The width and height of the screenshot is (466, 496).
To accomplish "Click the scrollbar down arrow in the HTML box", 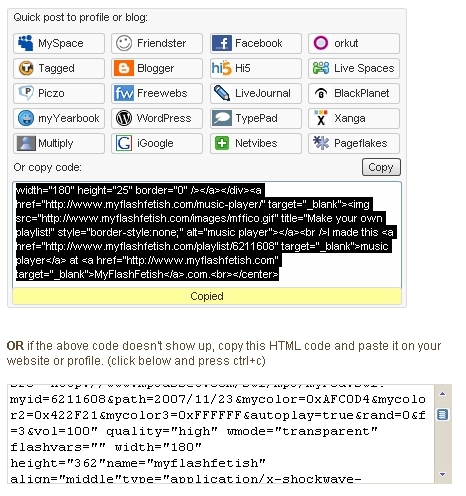I will point(443,474).
